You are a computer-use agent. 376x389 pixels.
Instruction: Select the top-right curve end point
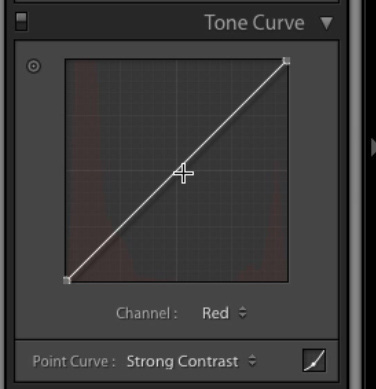286,61
